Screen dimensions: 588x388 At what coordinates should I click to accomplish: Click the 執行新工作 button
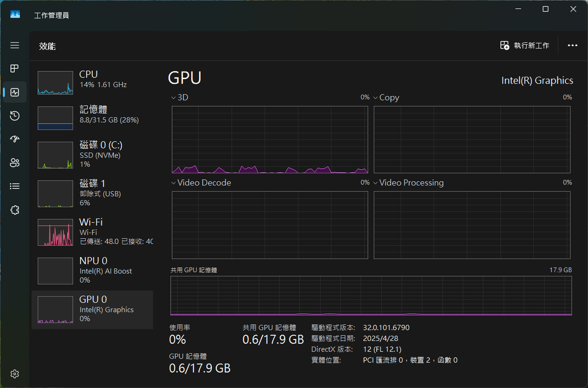point(524,45)
